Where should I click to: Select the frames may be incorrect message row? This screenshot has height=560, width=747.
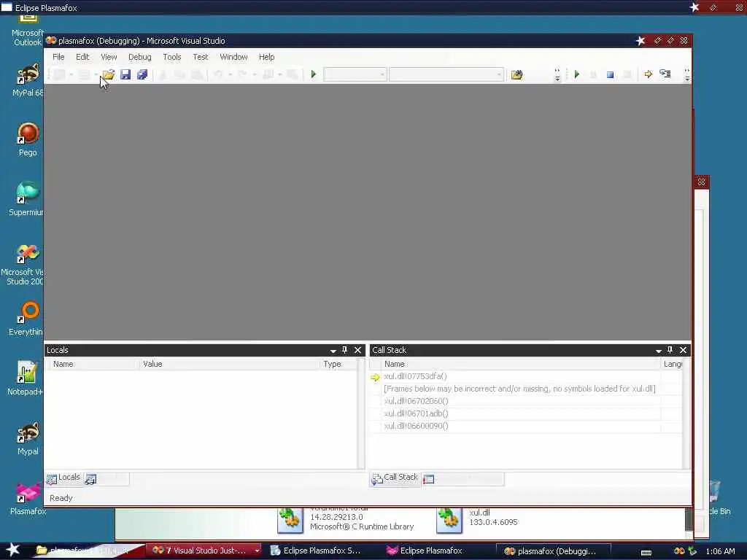coord(519,389)
